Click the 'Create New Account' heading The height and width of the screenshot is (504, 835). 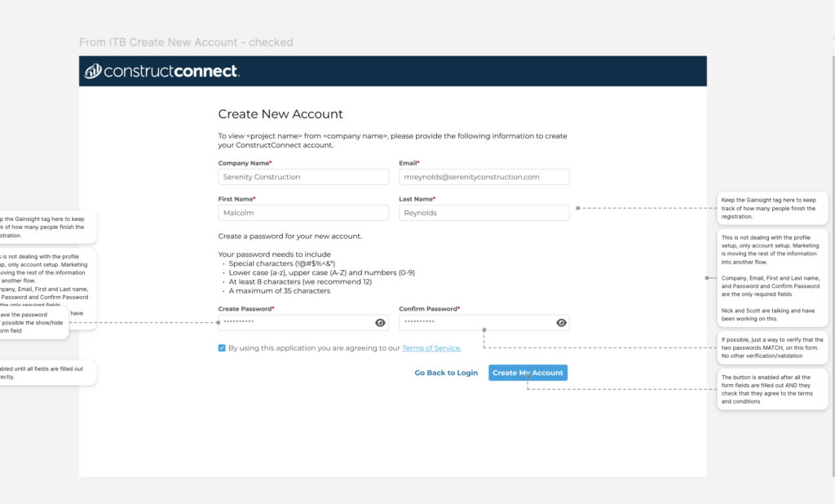(x=281, y=114)
